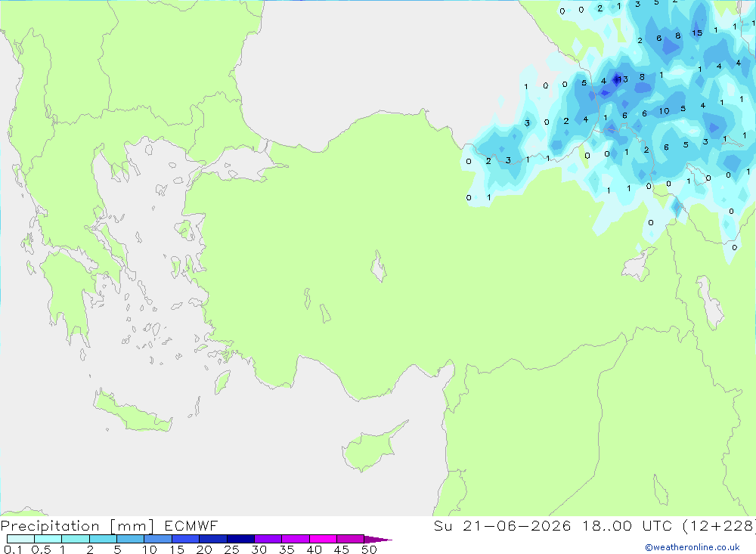Click the 1–2 mm legend color swatch
756x554 pixels.
tap(75, 539)
